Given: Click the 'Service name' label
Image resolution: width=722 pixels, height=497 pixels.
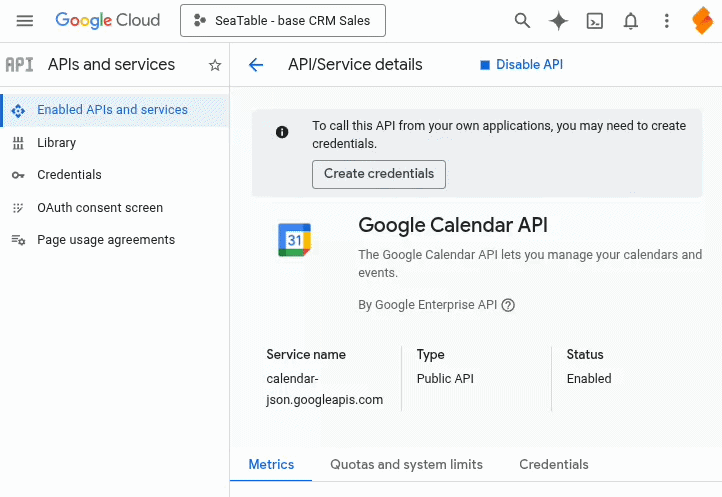Looking at the screenshot, I should (x=306, y=355).
